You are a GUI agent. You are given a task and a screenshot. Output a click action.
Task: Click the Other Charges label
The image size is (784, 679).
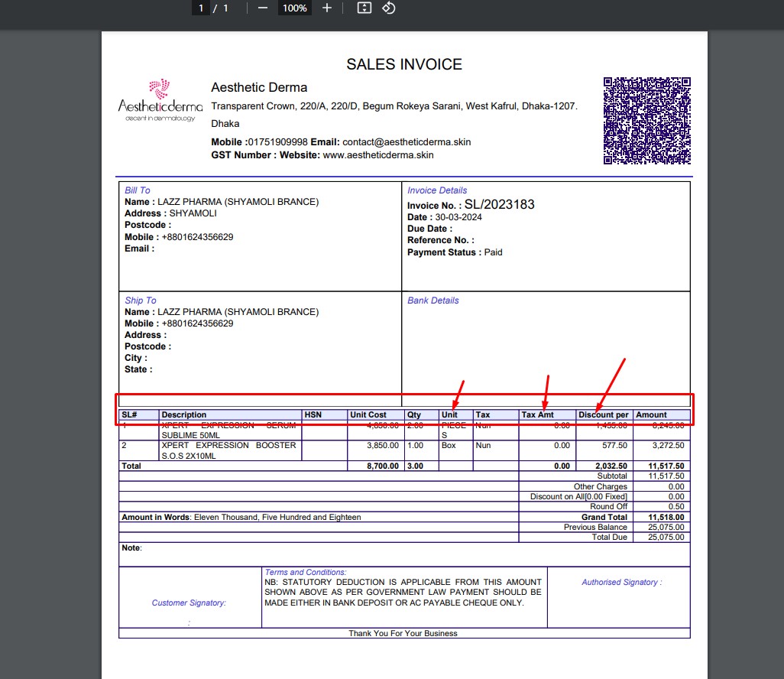tap(600, 486)
